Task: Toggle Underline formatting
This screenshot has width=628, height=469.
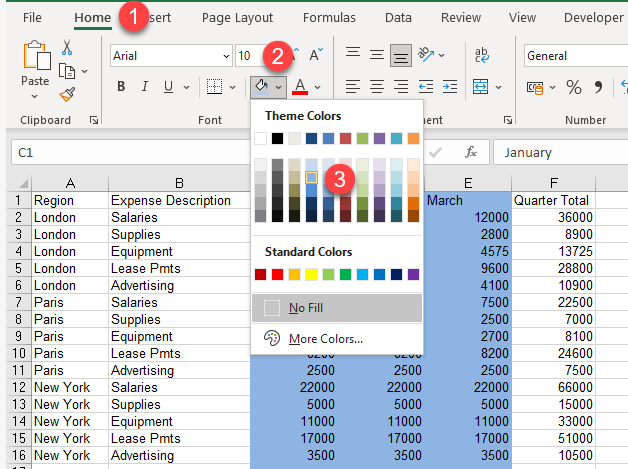Action: pyautogui.click(x=169, y=87)
